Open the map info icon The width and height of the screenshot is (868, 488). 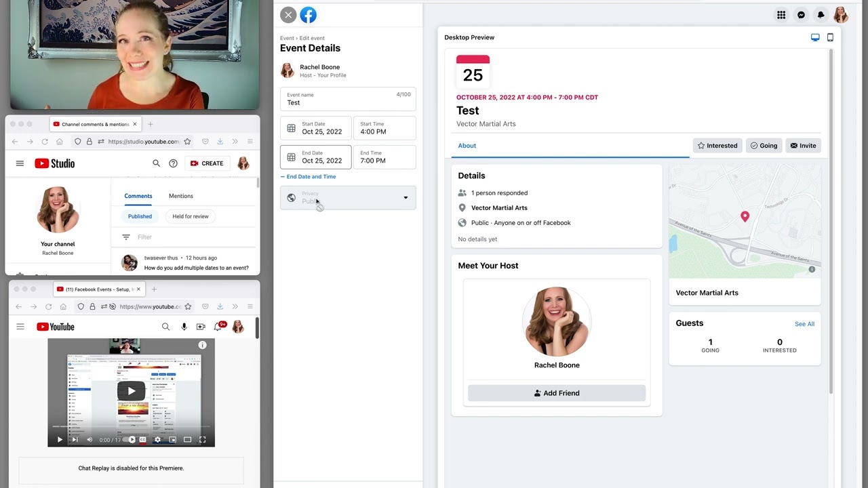click(812, 269)
